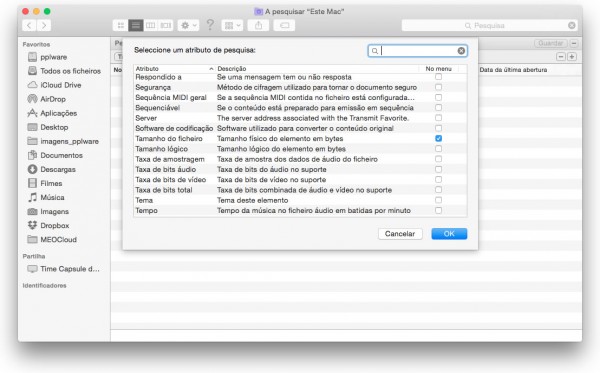Click the question mark toolbar icon
Image resolution: width=600 pixels, height=373 pixels.
(210, 25)
